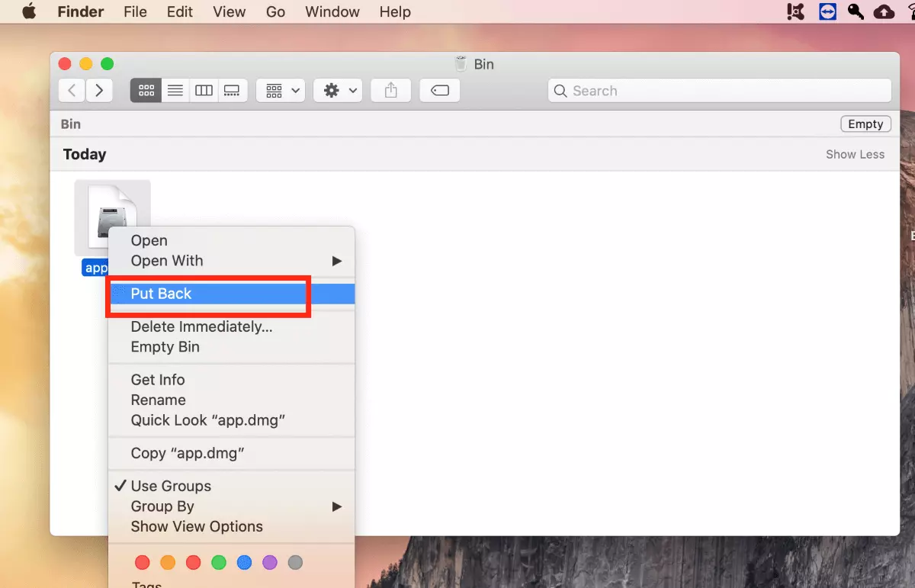Viewport: 915px width, 588px height.
Task: Choose Rename in context menu
Action: (x=232, y=400)
